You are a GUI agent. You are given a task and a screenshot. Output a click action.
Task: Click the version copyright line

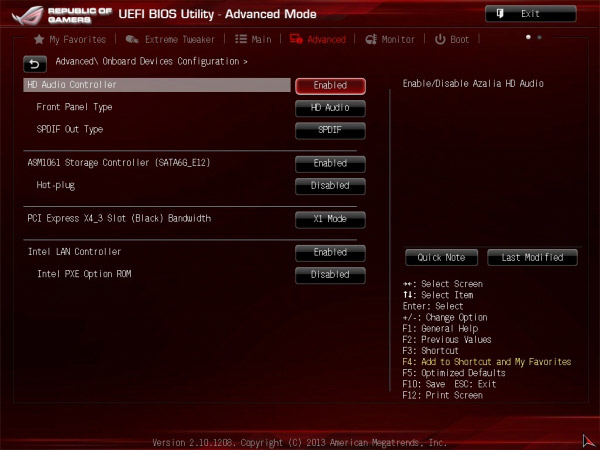point(300,443)
